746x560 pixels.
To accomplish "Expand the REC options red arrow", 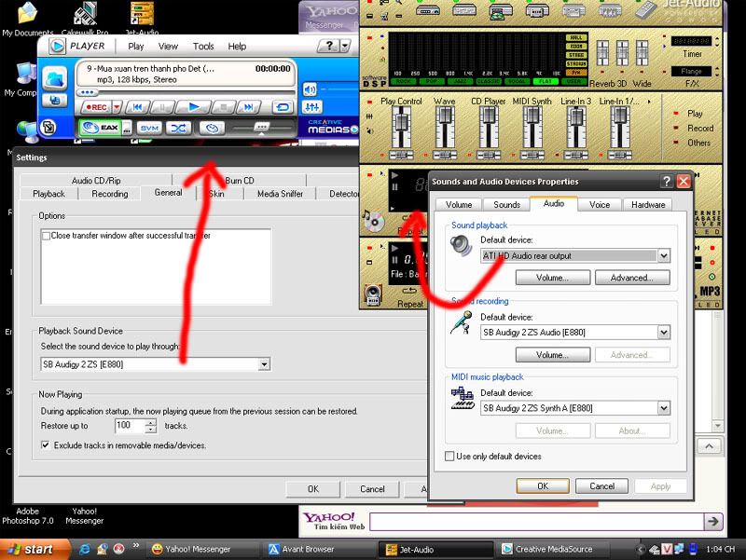I will (117, 107).
